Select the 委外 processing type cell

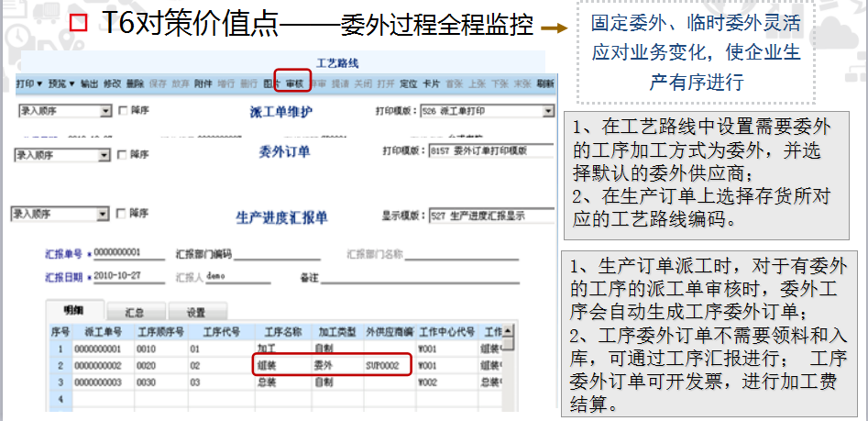(337, 366)
